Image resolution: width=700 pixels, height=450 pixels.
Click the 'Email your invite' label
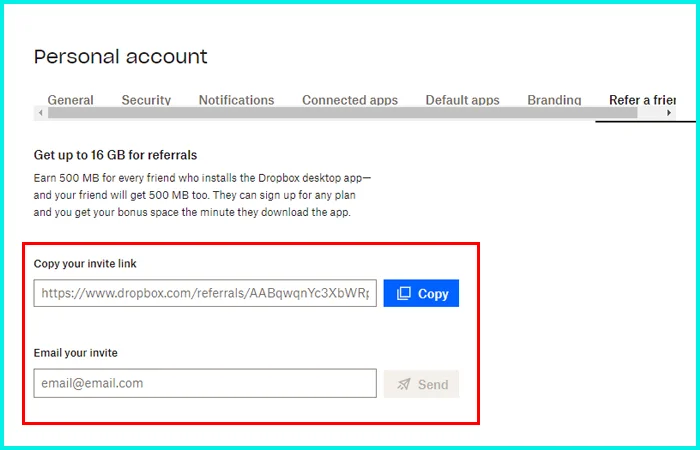click(75, 353)
